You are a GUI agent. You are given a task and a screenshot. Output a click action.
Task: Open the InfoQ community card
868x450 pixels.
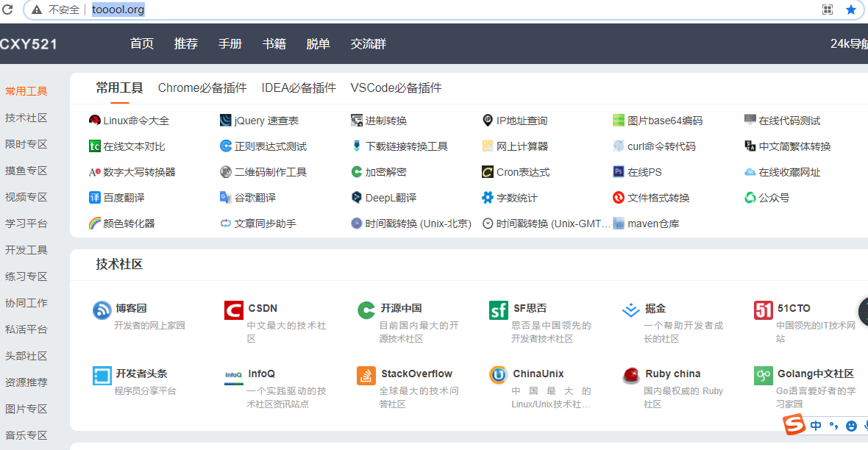[x=277, y=387]
